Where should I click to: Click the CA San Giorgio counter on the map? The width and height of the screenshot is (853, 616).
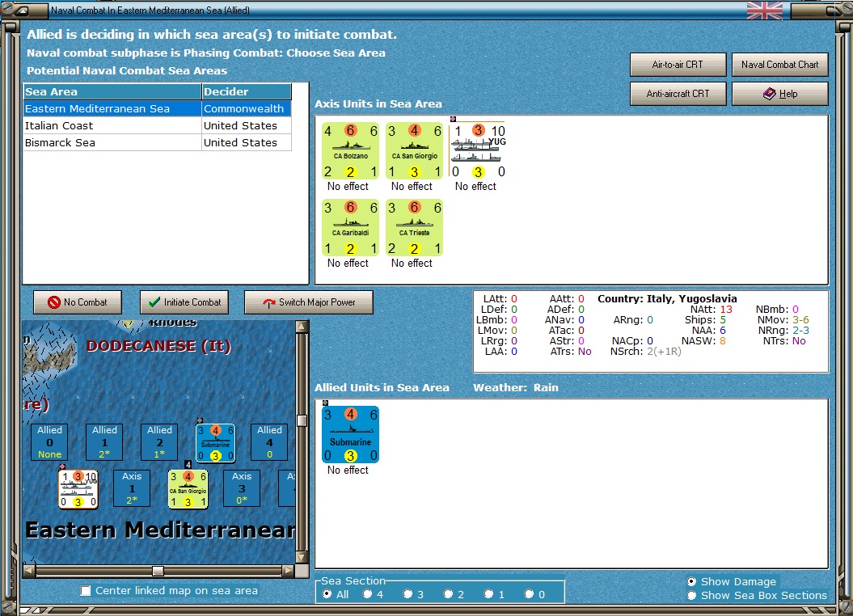(x=188, y=489)
